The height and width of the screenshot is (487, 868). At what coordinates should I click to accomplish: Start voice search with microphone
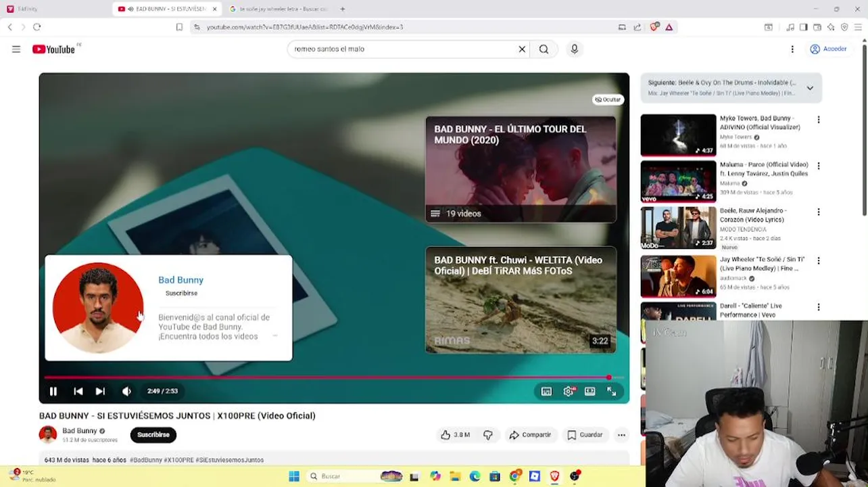tap(575, 49)
